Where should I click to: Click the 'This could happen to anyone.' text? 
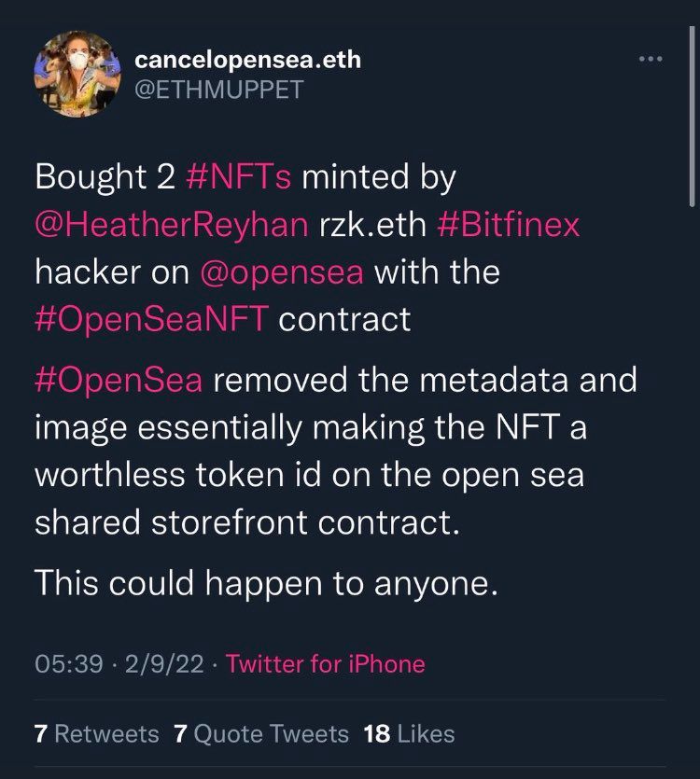[265, 583]
